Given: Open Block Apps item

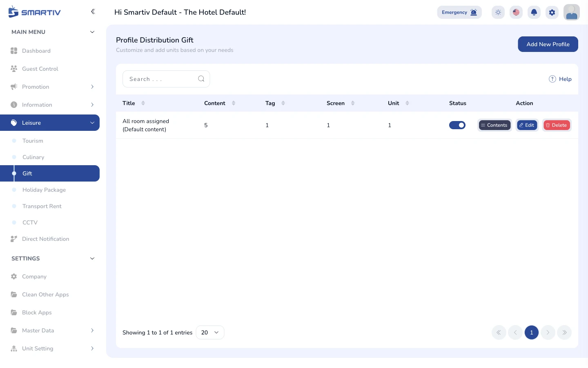Looking at the screenshot, I should click(x=50, y=312).
